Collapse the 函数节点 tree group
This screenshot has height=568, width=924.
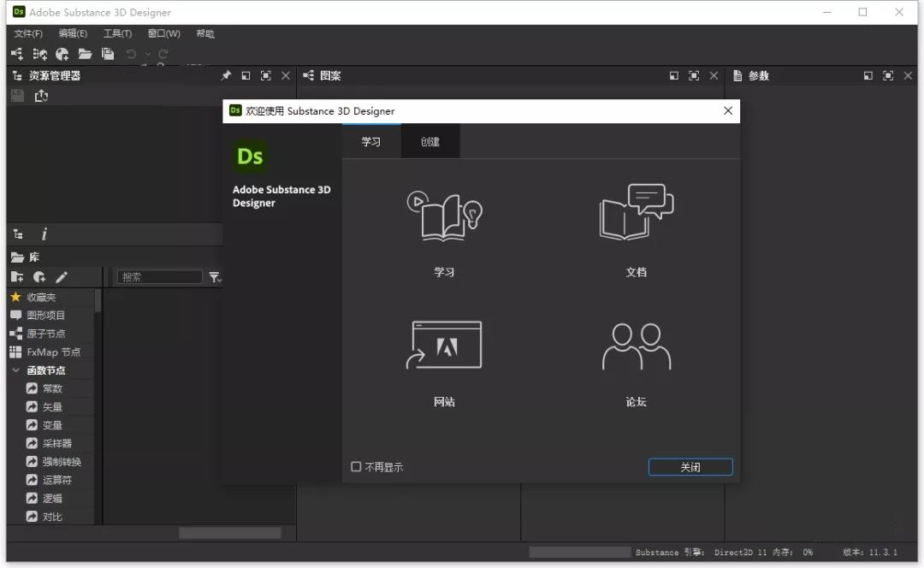click(x=16, y=370)
